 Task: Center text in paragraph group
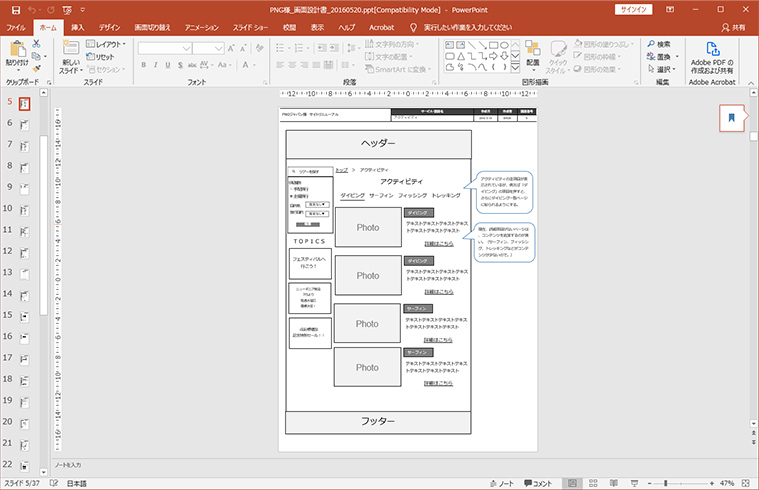pos(292,65)
